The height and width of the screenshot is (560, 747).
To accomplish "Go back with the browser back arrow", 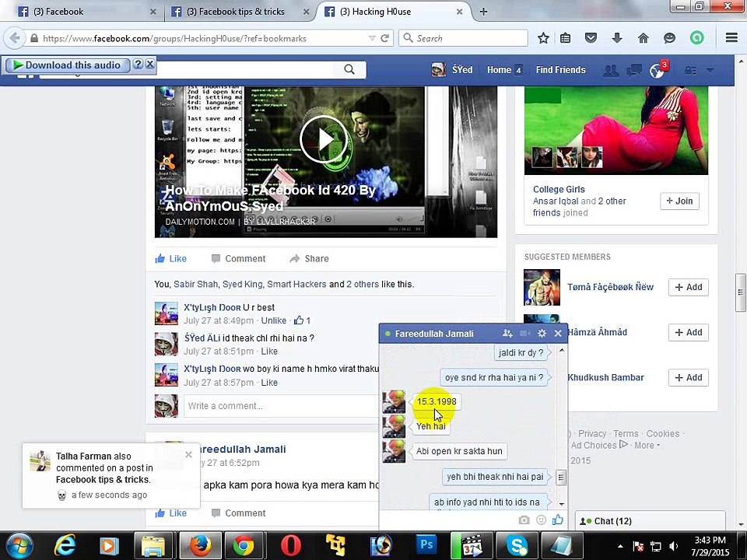I will click(16, 38).
